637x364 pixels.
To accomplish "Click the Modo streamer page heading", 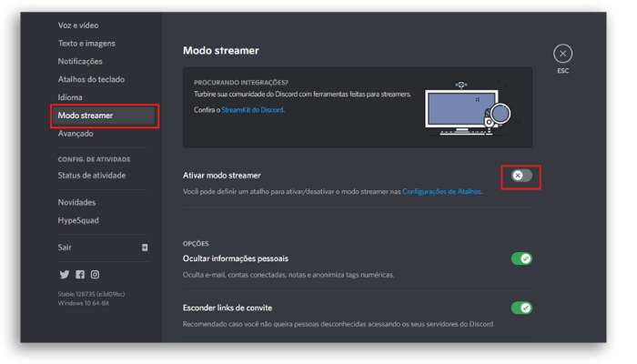I will (221, 51).
